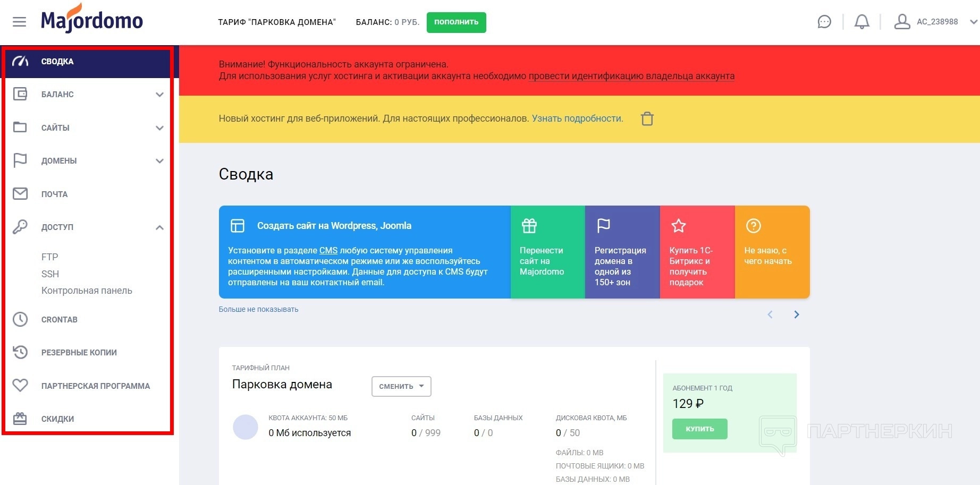
Task: Click the Баланс wallet icon
Action: 20,94
